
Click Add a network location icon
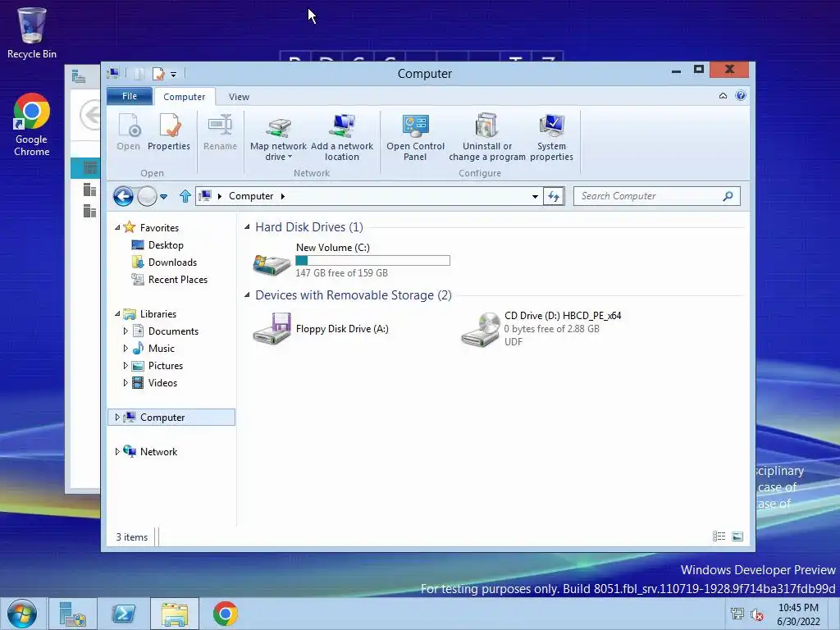point(342,126)
